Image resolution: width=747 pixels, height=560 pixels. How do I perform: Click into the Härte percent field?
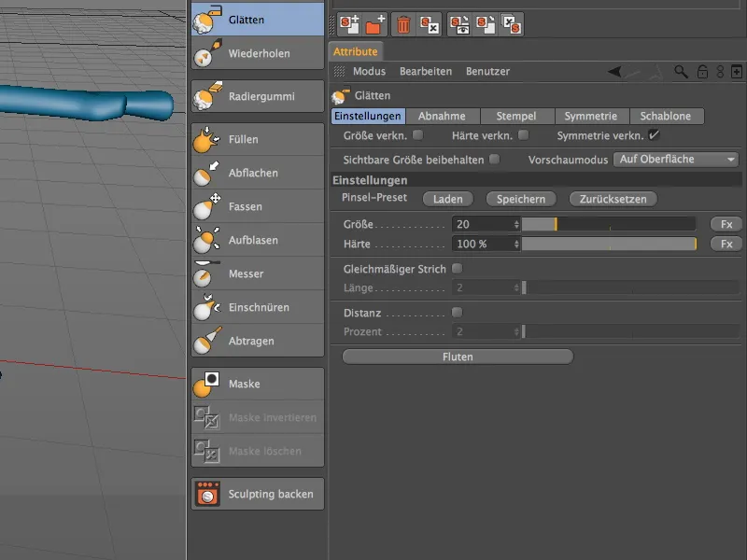click(x=482, y=244)
